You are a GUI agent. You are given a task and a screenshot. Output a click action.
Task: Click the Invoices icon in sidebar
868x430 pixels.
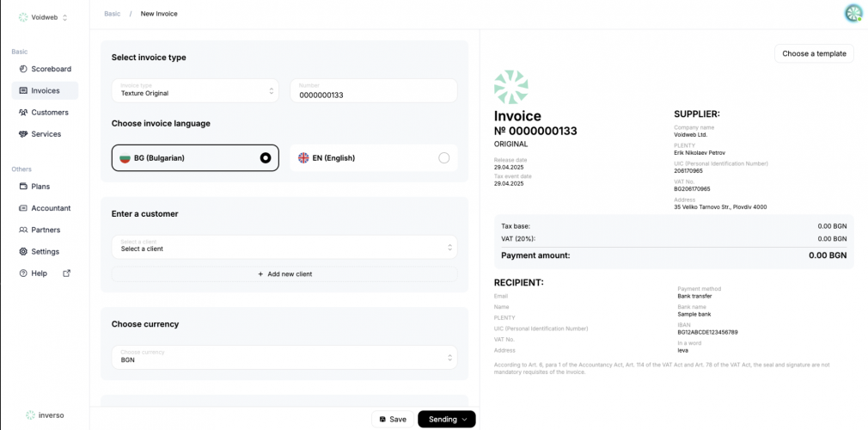[23, 91]
